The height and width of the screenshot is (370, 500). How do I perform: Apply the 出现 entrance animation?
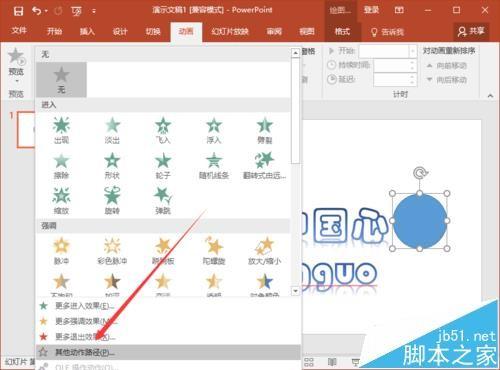click(x=61, y=130)
